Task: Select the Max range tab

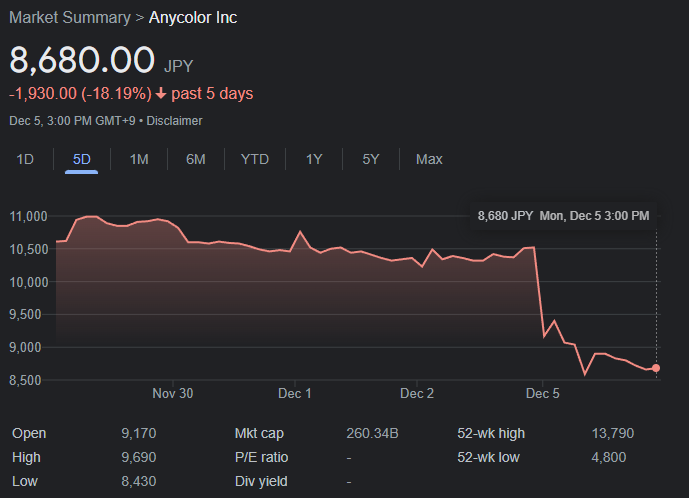Action: 429,159
